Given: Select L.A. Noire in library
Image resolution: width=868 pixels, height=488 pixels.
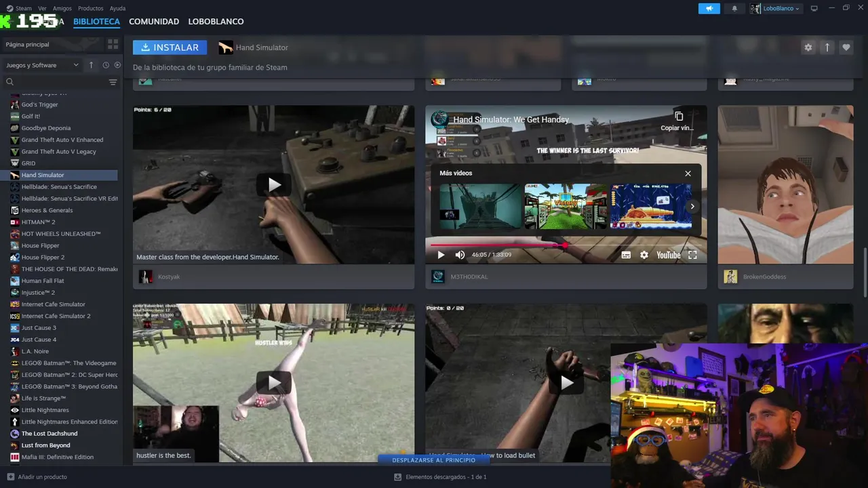Looking at the screenshot, I should click(64, 351).
